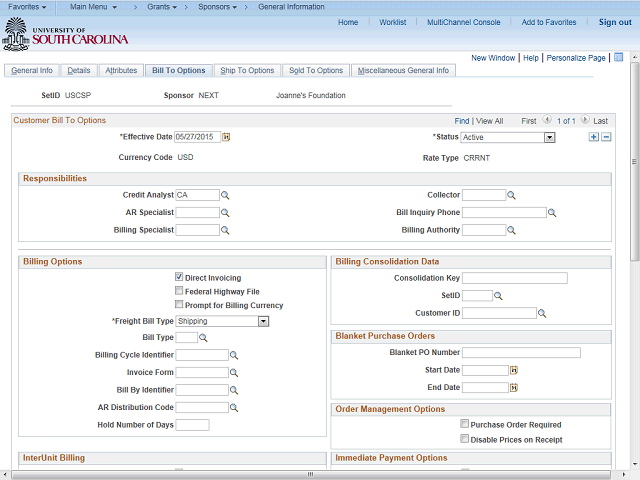Viewport: 640px width, 480px height.
Task: Uncheck the Direct Invoicing checkbox
Action: pyautogui.click(x=179, y=277)
